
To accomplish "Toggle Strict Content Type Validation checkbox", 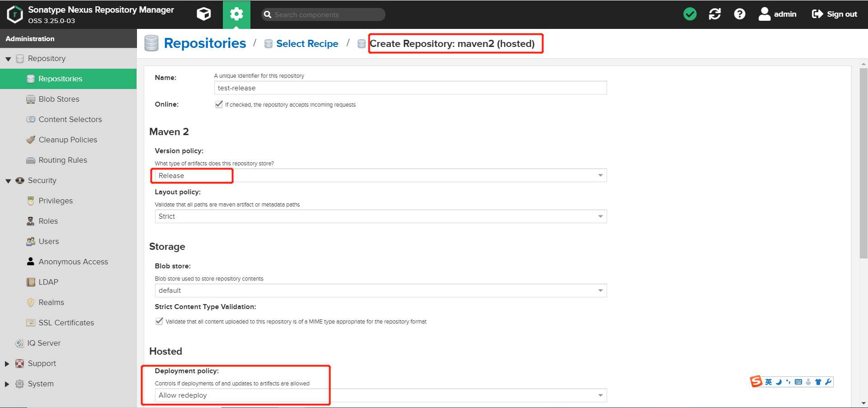I will 159,321.
